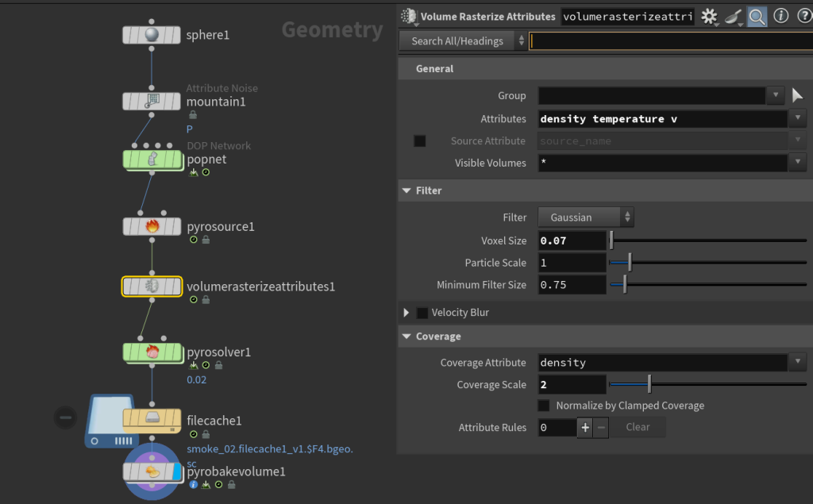813x504 pixels.
Task: Add an attribute rule with plus button
Action: (x=585, y=427)
